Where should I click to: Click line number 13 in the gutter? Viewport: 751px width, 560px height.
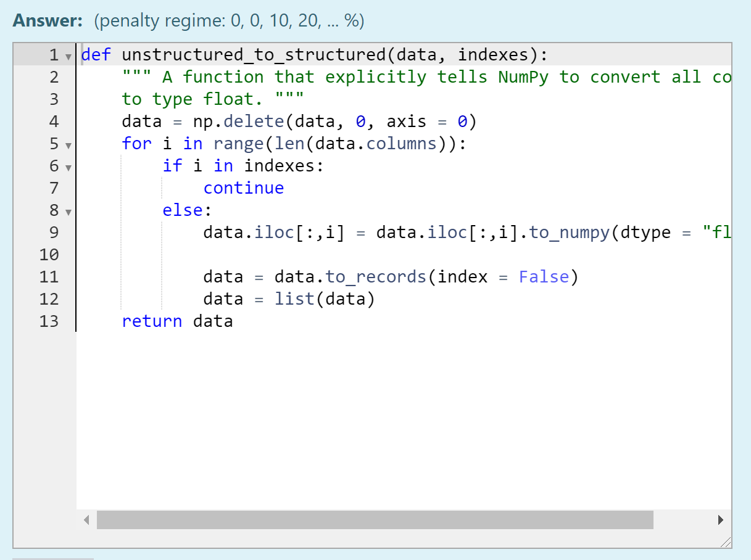coord(49,321)
